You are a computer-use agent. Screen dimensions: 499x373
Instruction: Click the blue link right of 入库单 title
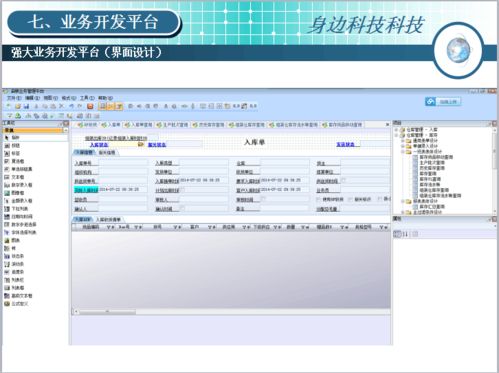[345, 144]
